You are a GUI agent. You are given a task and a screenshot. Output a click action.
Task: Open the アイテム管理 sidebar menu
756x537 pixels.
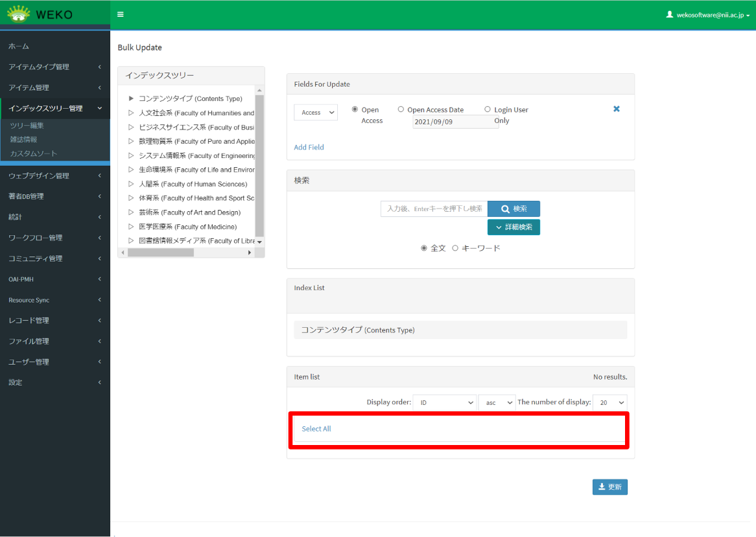point(54,87)
